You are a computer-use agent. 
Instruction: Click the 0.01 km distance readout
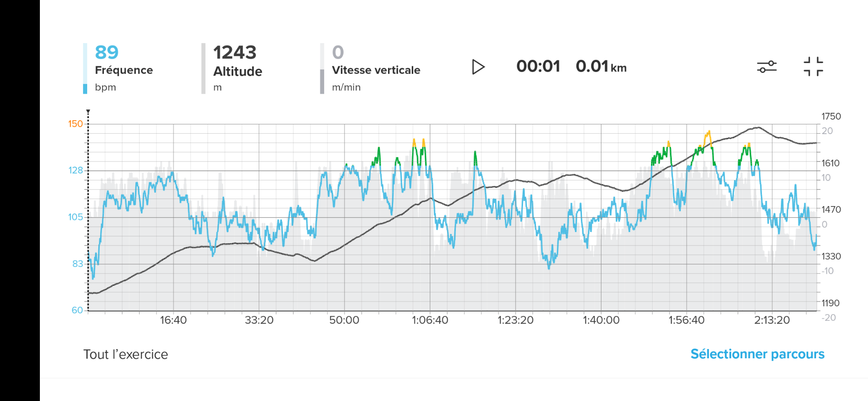click(x=600, y=66)
